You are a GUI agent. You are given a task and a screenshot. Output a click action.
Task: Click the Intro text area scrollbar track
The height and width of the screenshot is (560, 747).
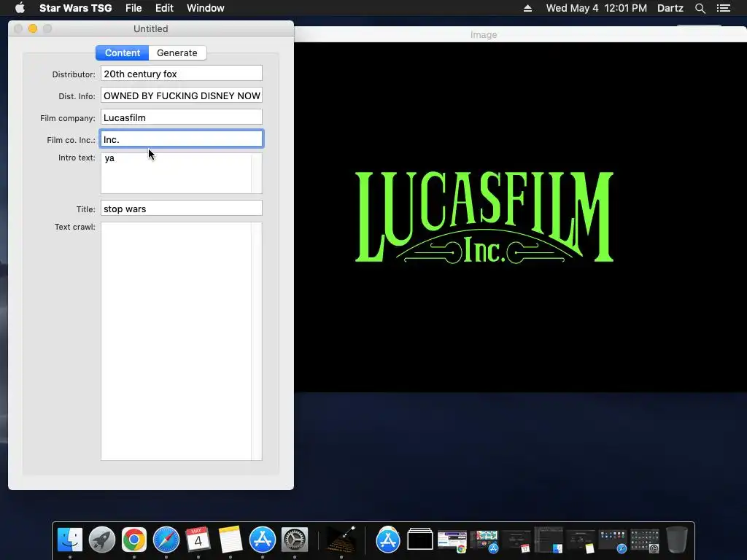pyautogui.click(x=257, y=174)
